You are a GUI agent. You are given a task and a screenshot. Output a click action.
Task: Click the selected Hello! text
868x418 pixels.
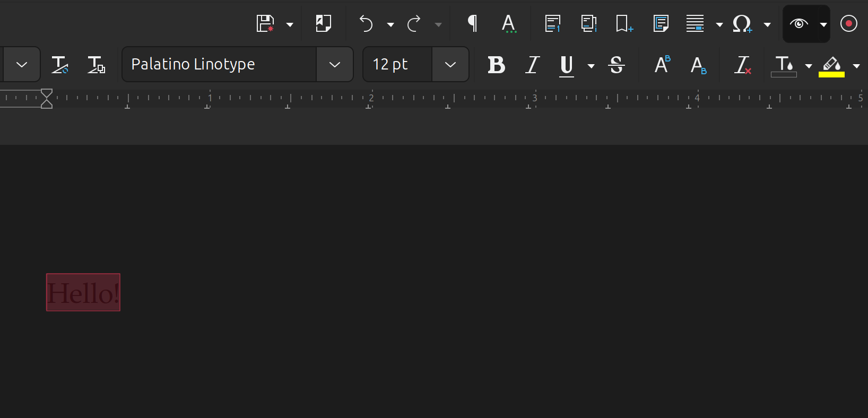83,292
